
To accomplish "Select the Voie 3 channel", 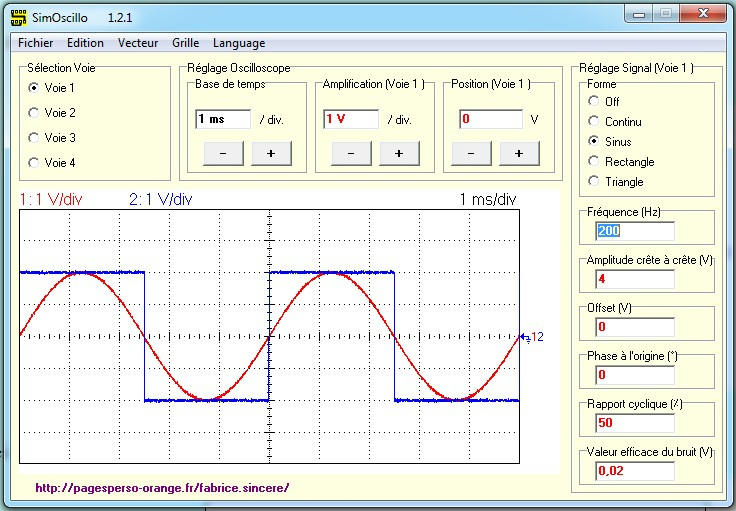I will click(x=34, y=138).
